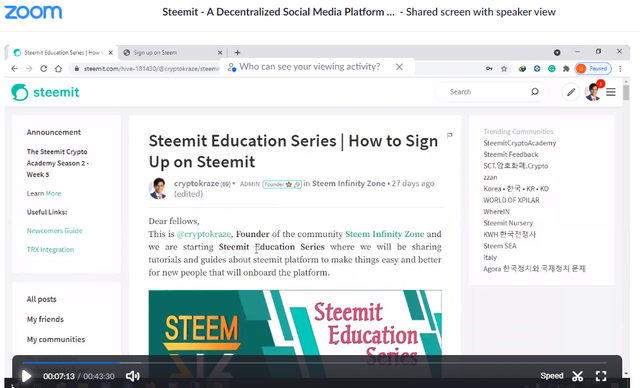The width and height of the screenshot is (640, 388).
Task: Open the TRX Integration link
Action: pyautogui.click(x=50, y=249)
